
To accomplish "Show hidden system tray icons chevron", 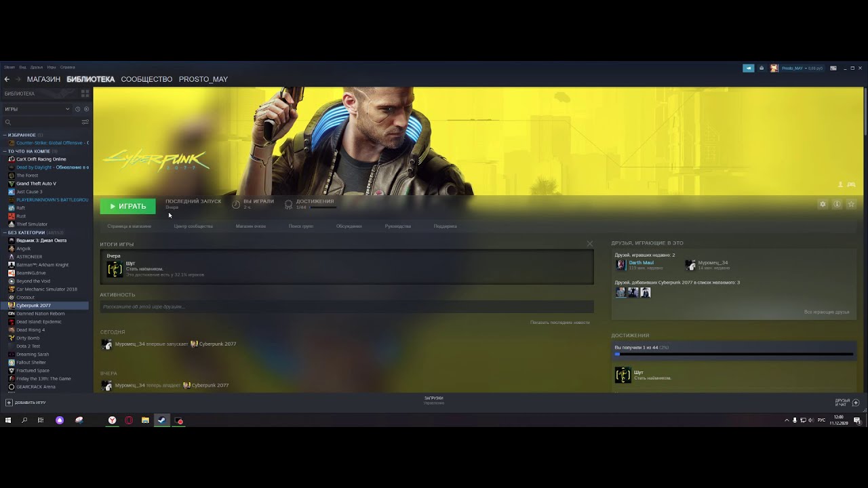I will [787, 421].
